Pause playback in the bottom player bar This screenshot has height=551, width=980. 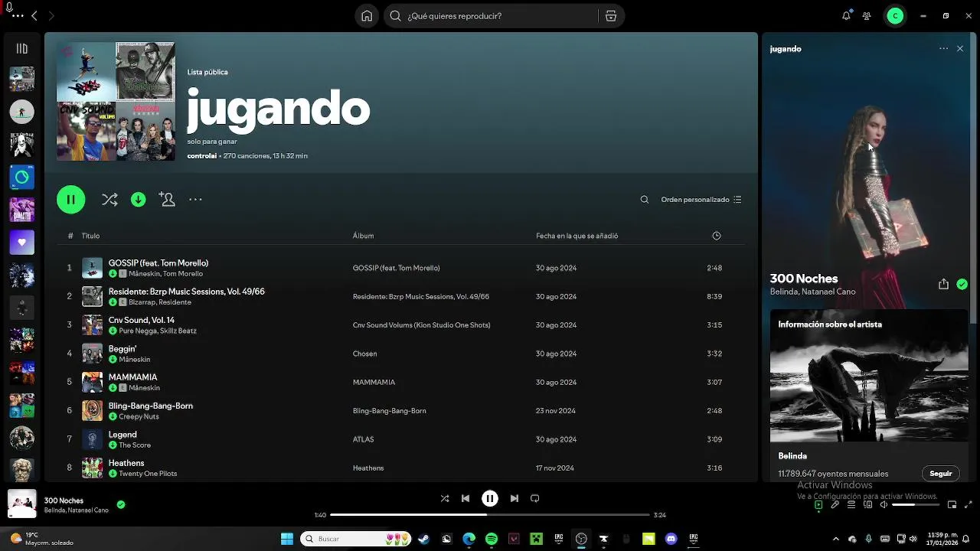pos(490,498)
